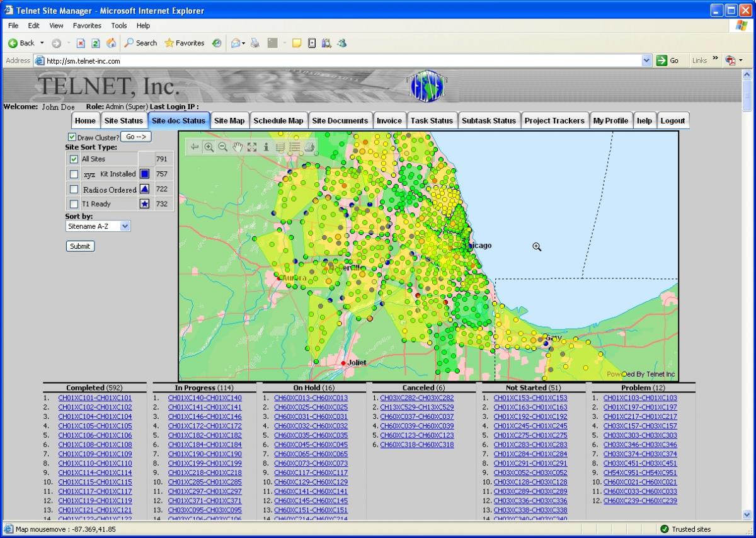Screen dimensions: 756x538
Task: Select the zoom in map tool
Action: click(209, 147)
